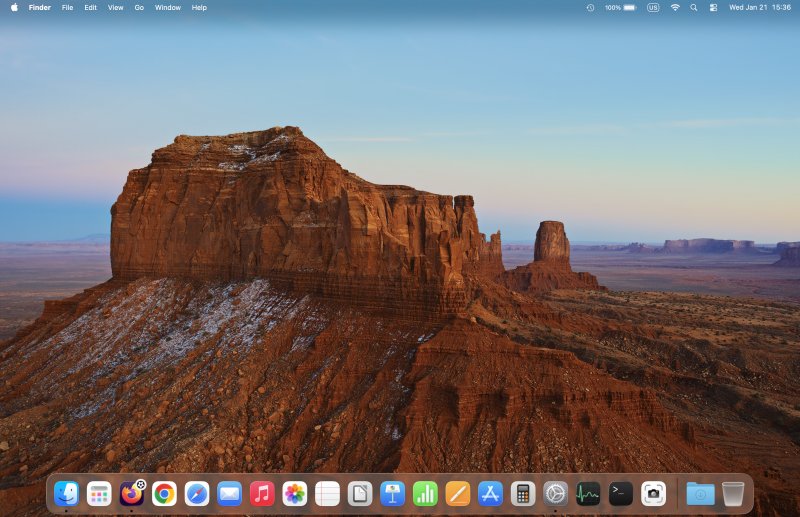Open the Music app
Viewport: 800px width, 517px height.
pos(262,493)
